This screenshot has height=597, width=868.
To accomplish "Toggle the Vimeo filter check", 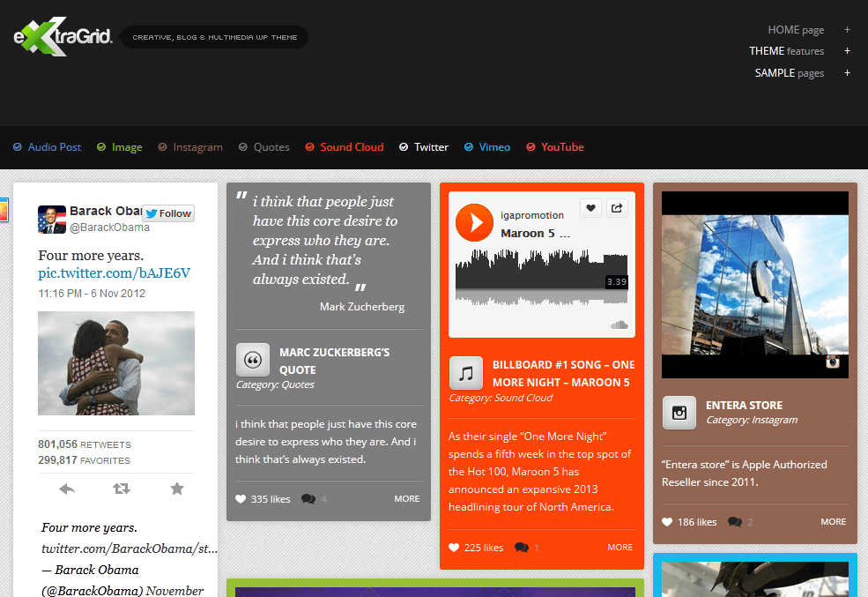I will point(469,146).
